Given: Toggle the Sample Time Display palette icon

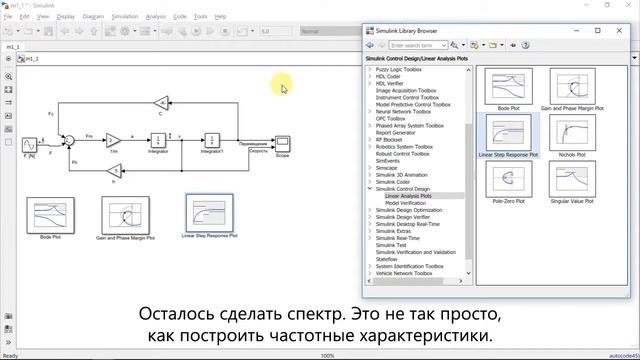Looking at the screenshot, I should click(x=9, y=103).
